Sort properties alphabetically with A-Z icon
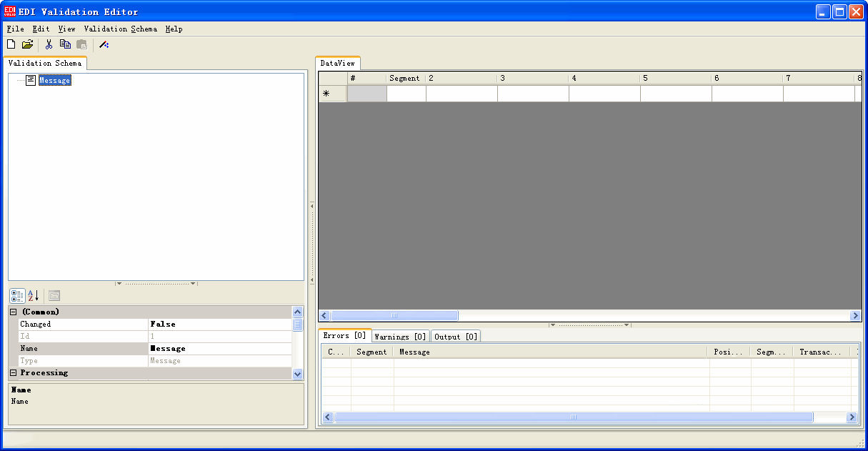Screen dimensions: 868x451 [33, 296]
